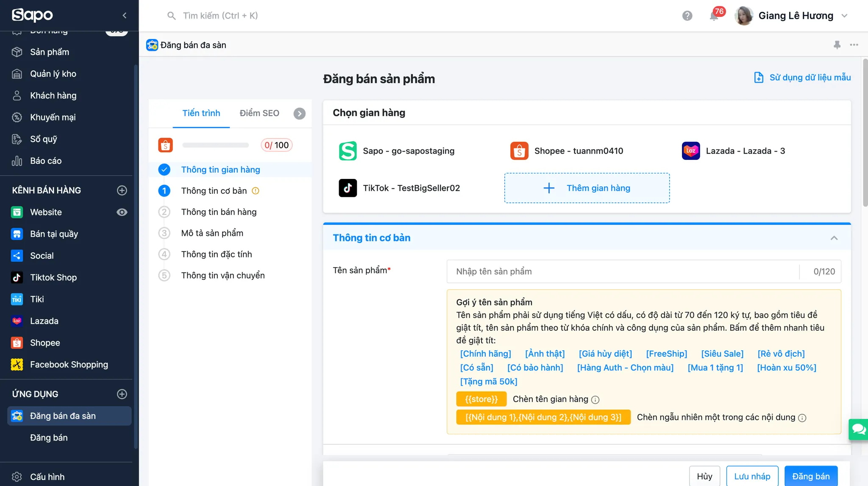Toggle the Website visibility eye icon

point(122,212)
